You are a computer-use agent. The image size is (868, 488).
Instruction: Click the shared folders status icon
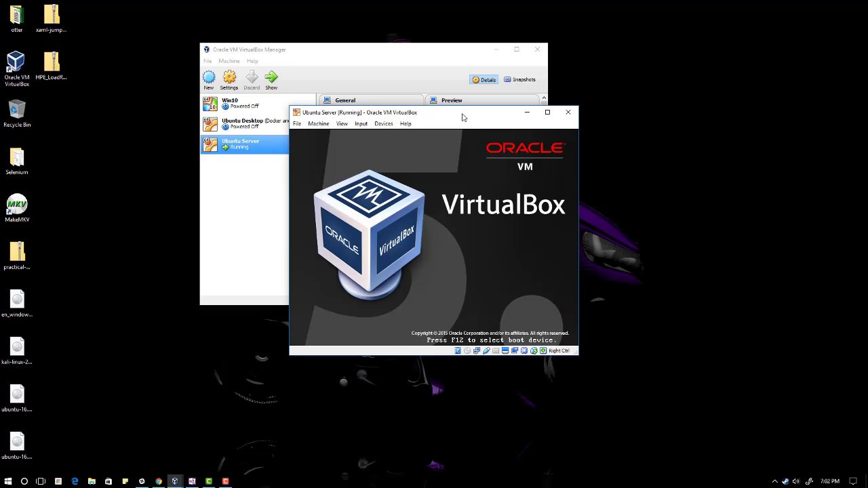[x=496, y=350]
